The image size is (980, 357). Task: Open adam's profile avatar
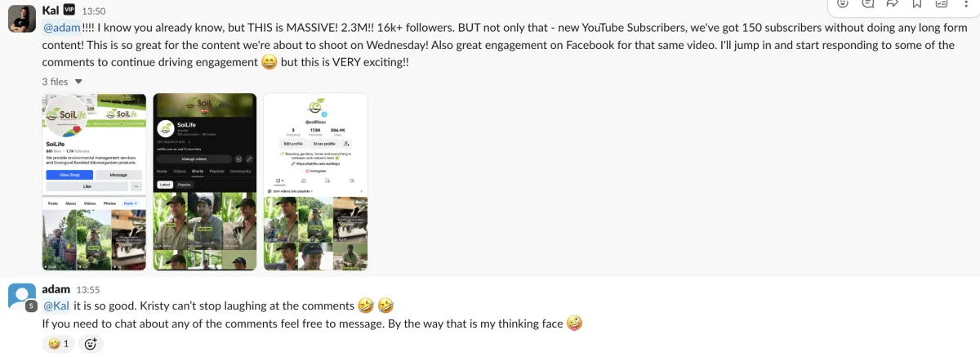click(x=22, y=297)
